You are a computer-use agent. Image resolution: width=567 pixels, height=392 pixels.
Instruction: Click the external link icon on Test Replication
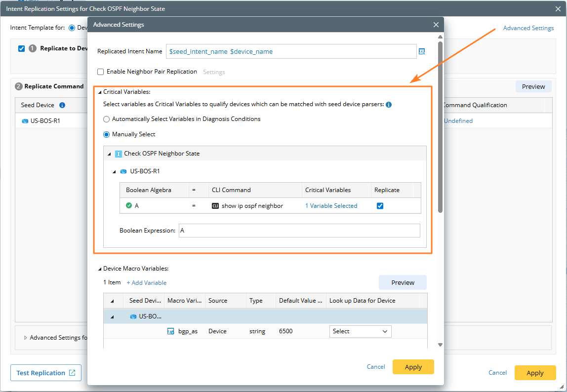[x=72, y=373]
